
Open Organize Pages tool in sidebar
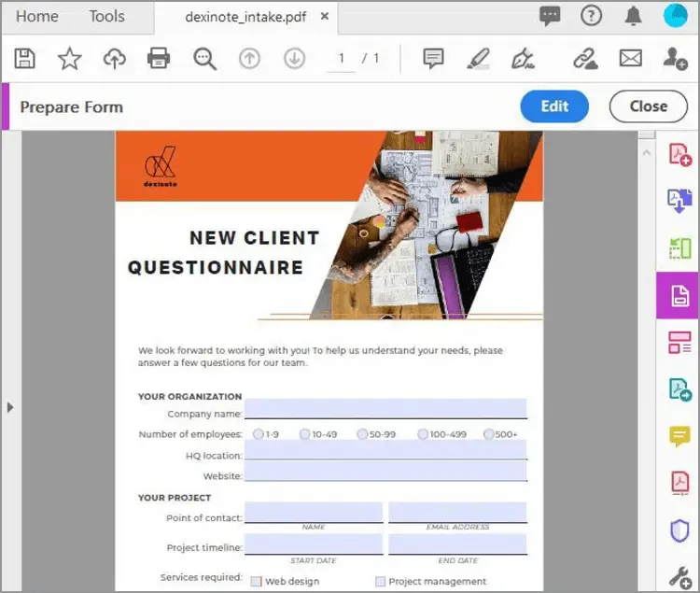point(679,248)
